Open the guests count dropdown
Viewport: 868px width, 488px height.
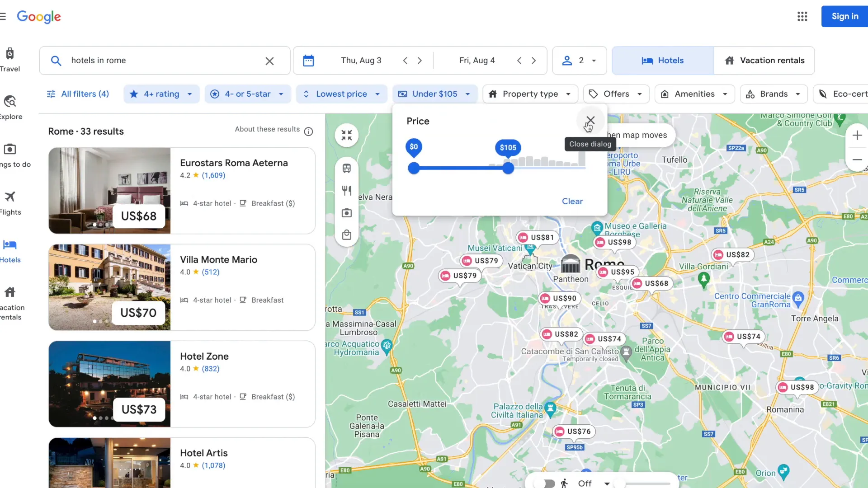(579, 61)
